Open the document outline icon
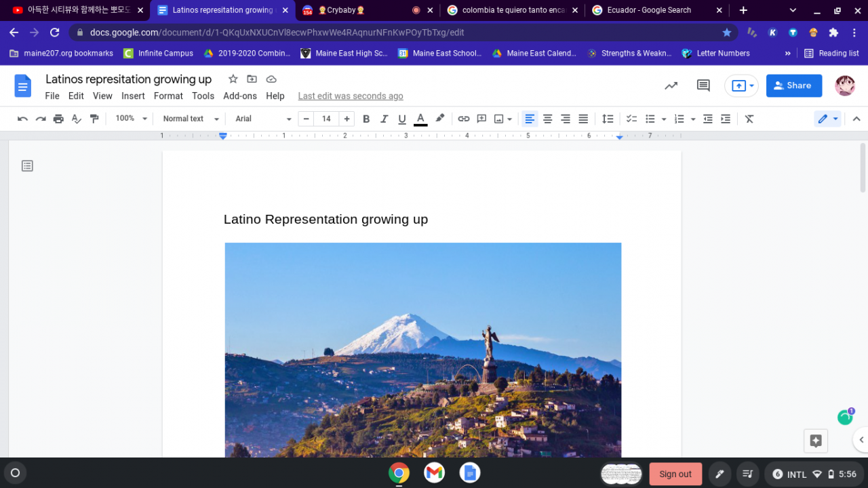The height and width of the screenshot is (488, 868). (x=27, y=166)
